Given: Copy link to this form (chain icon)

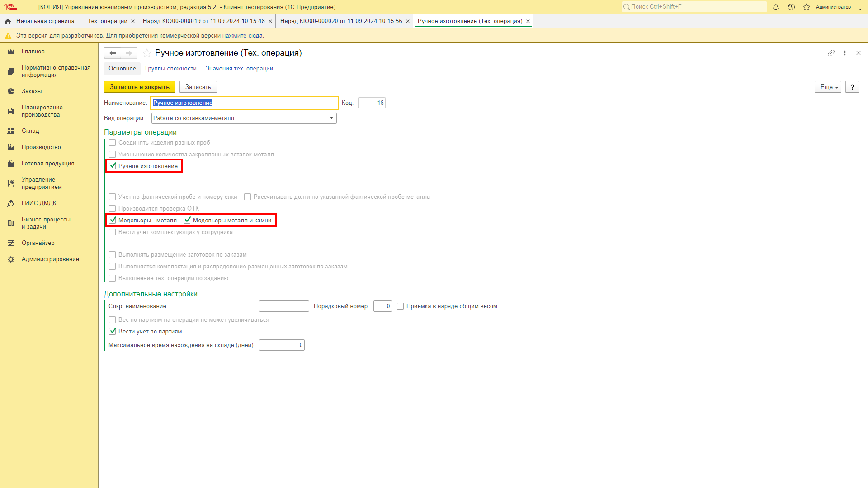Looking at the screenshot, I should pos(831,53).
